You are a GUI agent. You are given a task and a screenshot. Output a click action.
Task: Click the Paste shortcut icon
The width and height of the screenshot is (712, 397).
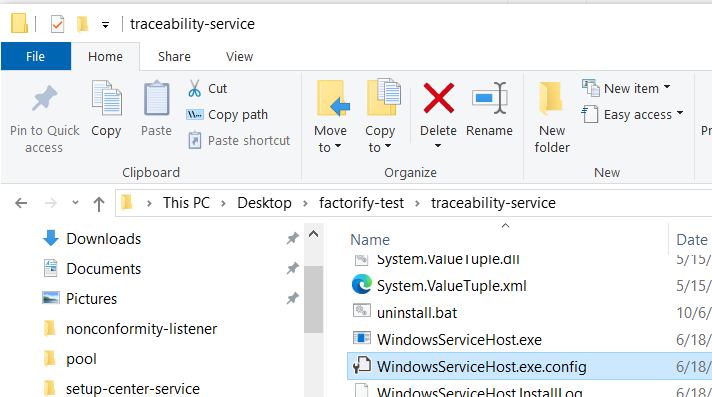tap(194, 140)
